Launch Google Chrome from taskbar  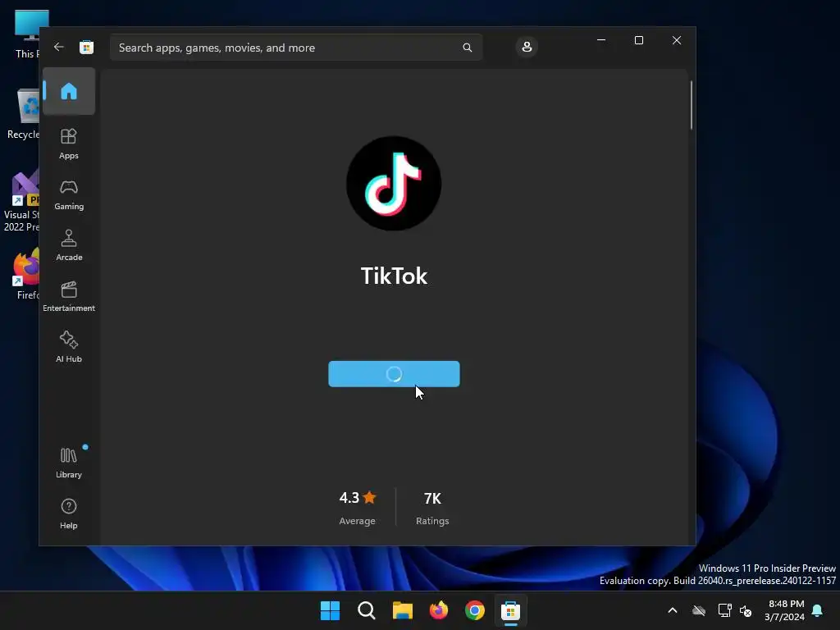pos(475,610)
